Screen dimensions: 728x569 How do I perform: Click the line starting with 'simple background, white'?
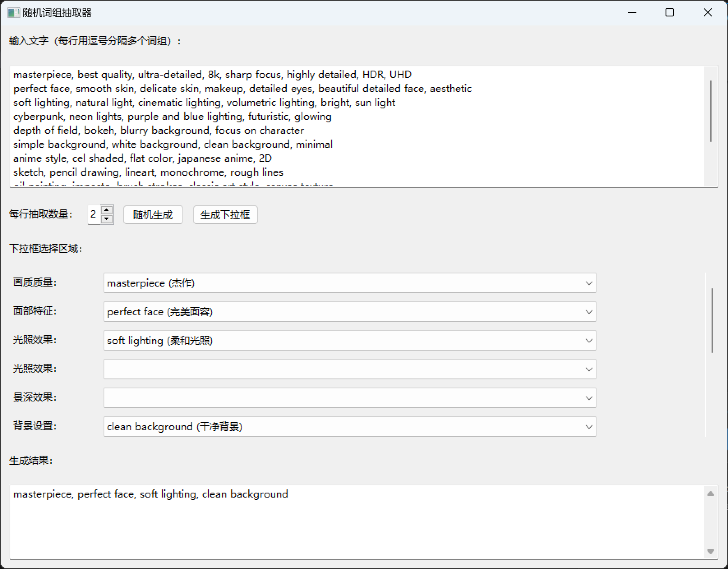(x=173, y=145)
